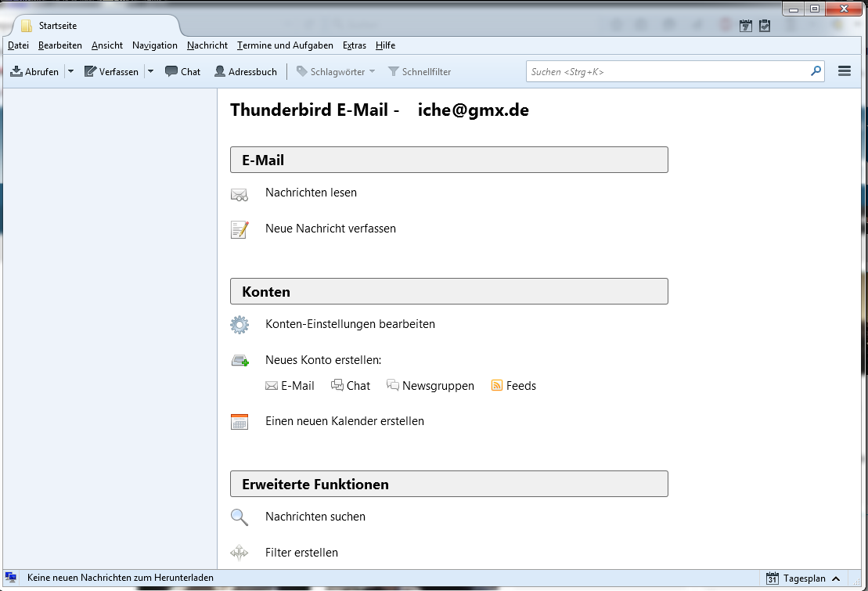Click the Neues Konto erstellen icon
Screen dimensions: 868x591
240,361
